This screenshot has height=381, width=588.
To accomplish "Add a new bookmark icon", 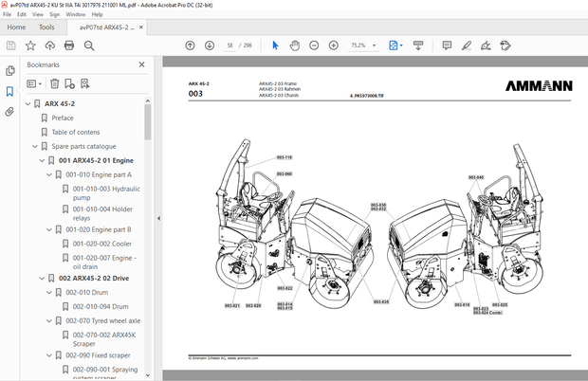I will pyautogui.click(x=69, y=83).
